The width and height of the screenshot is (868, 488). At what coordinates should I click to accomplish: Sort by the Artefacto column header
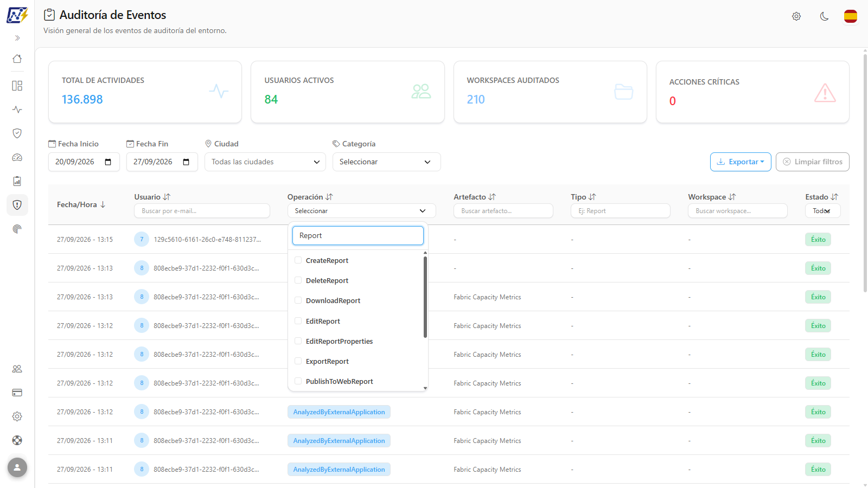pyautogui.click(x=475, y=197)
